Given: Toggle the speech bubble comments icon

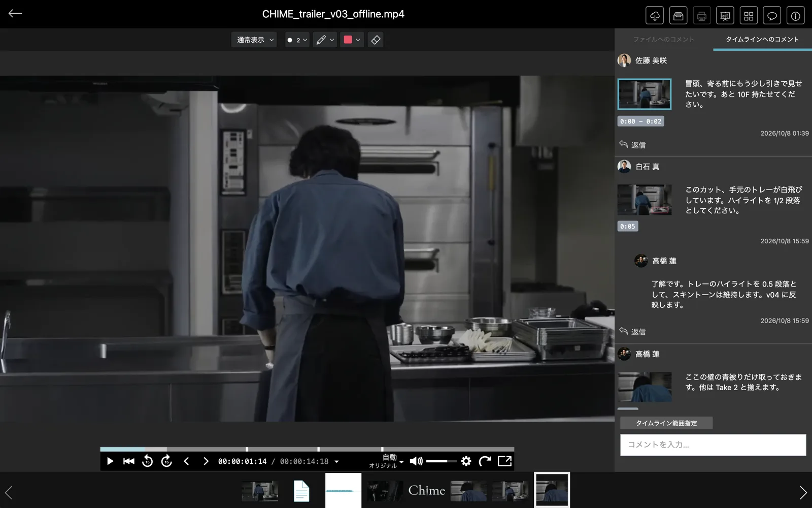Looking at the screenshot, I should coord(772,16).
